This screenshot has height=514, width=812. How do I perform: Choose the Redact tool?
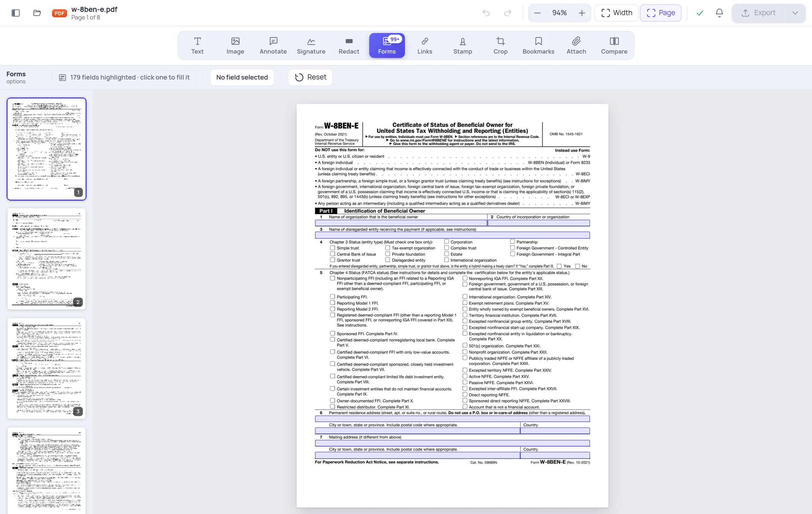349,46
